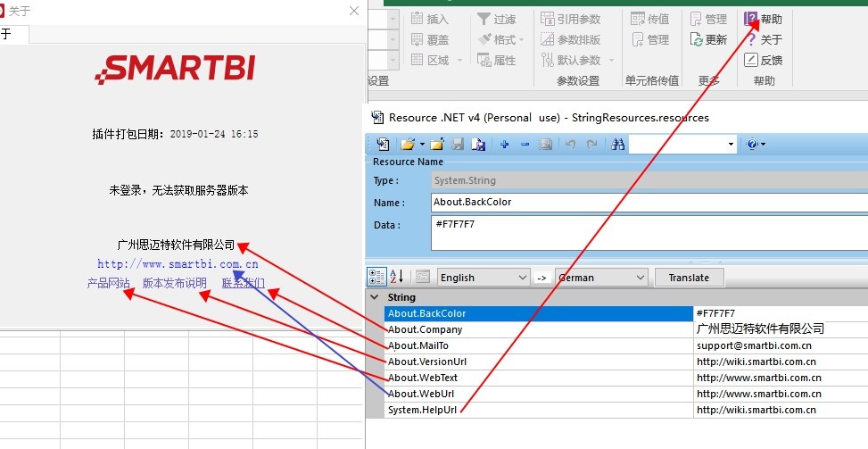Image resolution: width=868 pixels, height=449 pixels.
Task: Click 管理 in the 更多 group
Action: pyautogui.click(x=708, y=19)
